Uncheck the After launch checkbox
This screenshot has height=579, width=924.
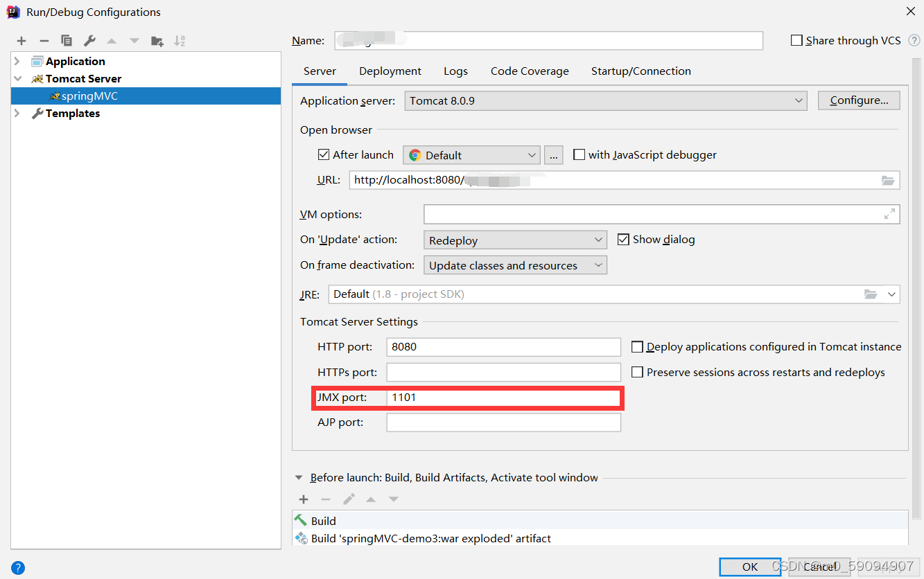click(x=323, y=154)
